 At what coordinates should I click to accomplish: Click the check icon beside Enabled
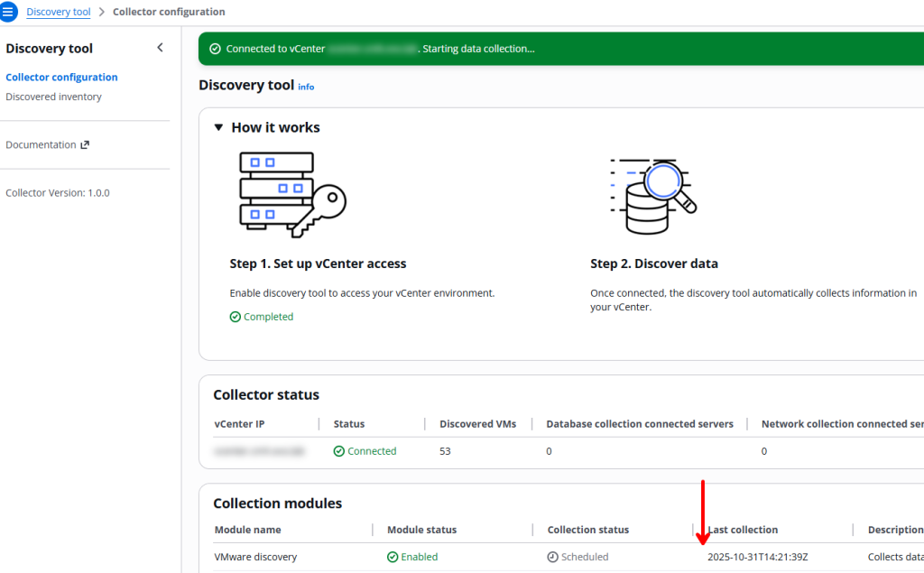(x=392, y=557)
